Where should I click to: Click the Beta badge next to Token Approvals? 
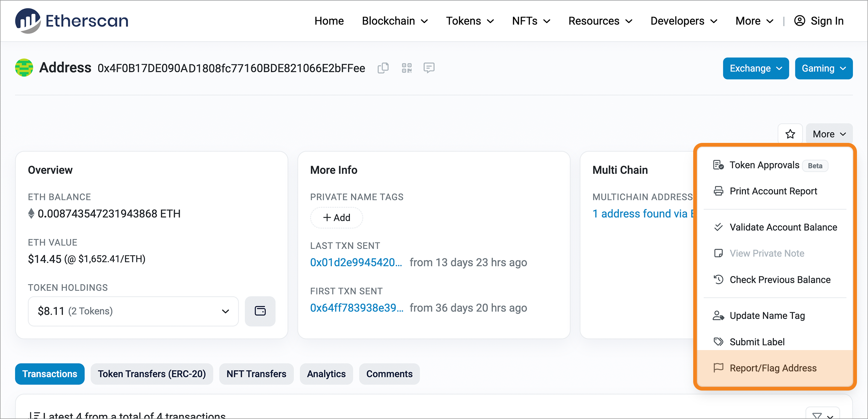point(815,165)
